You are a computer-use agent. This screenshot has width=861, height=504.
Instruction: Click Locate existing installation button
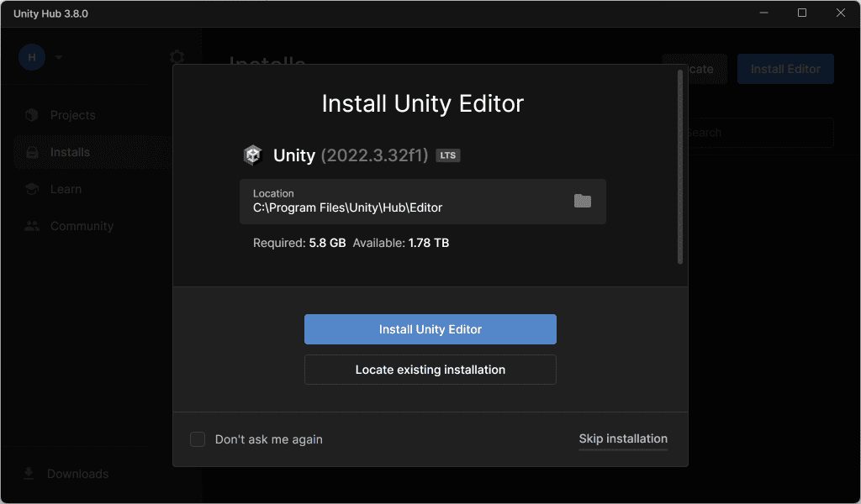pos(430,370)
